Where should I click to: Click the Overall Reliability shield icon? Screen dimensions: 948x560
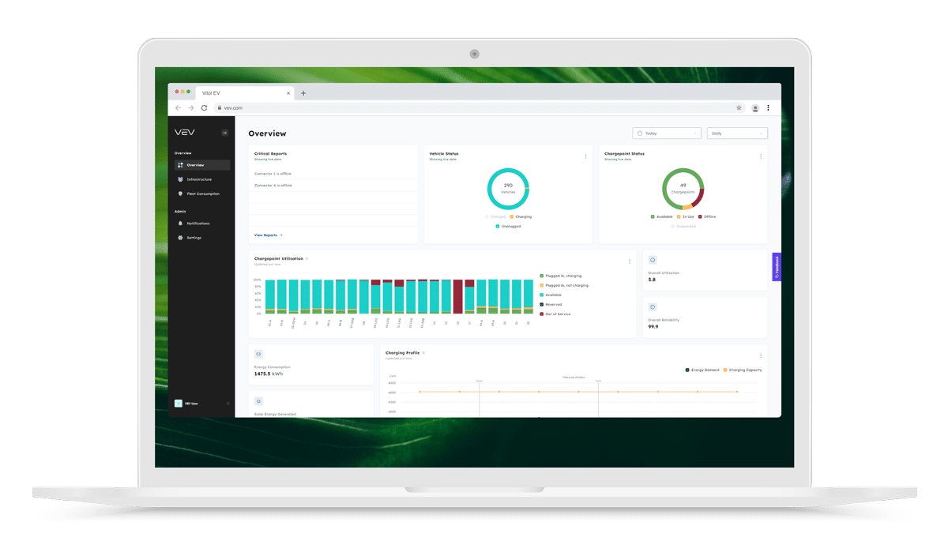click(x=652, y=307)
